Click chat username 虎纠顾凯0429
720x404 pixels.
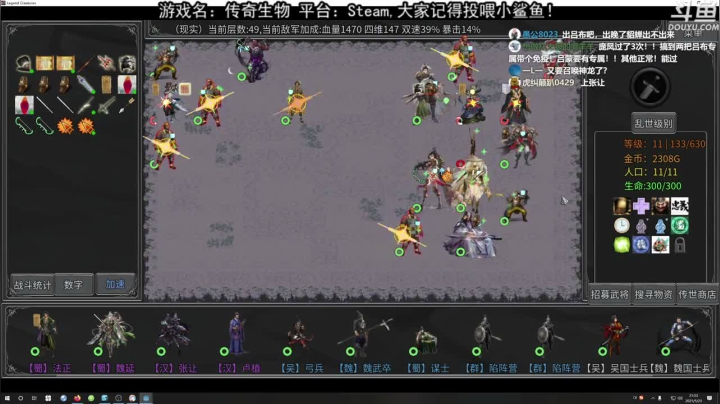coord(548,83)
